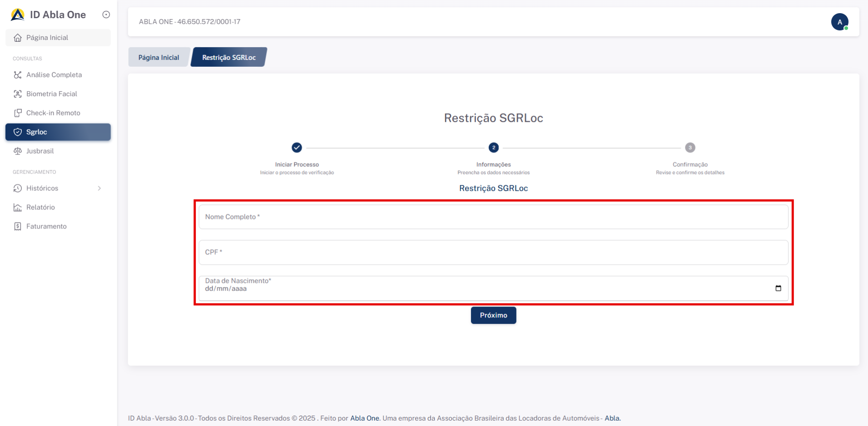This screenshot has height=426, width=868.
Task: Go back to the Iniciar Processo step
Action: 297,148
